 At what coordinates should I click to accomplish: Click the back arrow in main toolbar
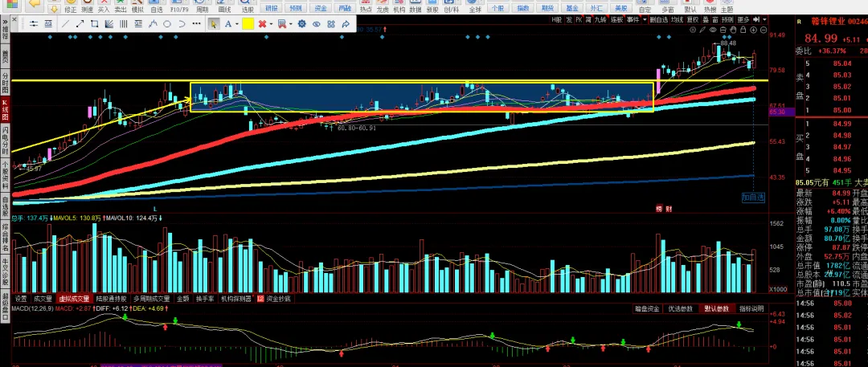(x=35, y=3)
